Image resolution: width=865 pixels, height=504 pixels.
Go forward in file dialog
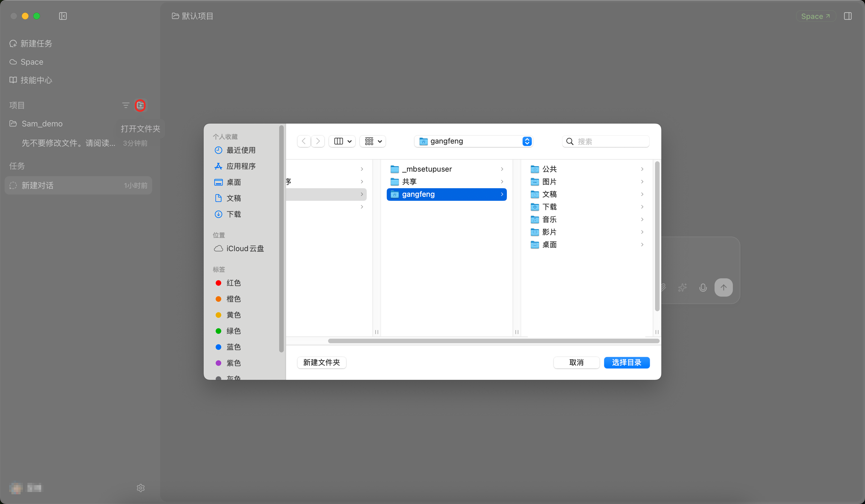[318, 141]
